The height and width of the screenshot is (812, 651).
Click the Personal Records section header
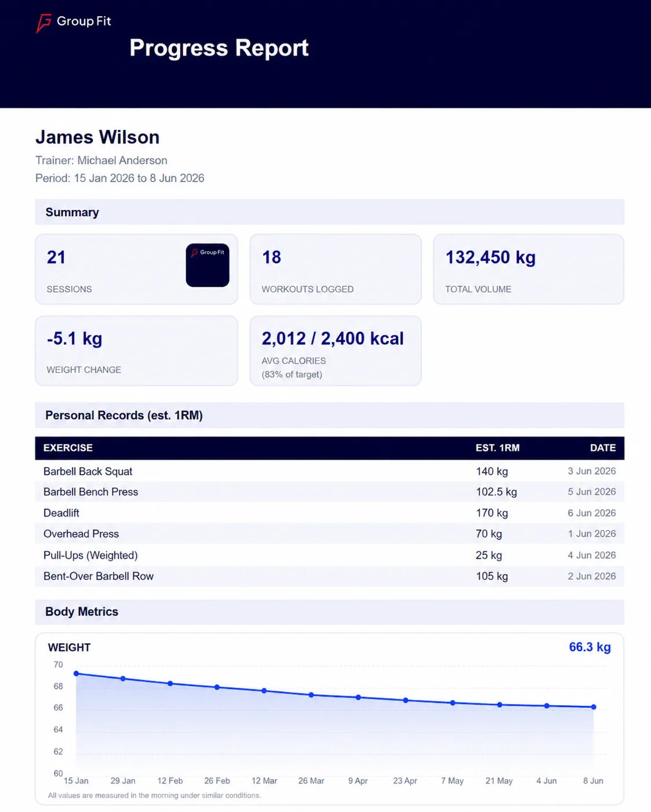pos(329,415)
